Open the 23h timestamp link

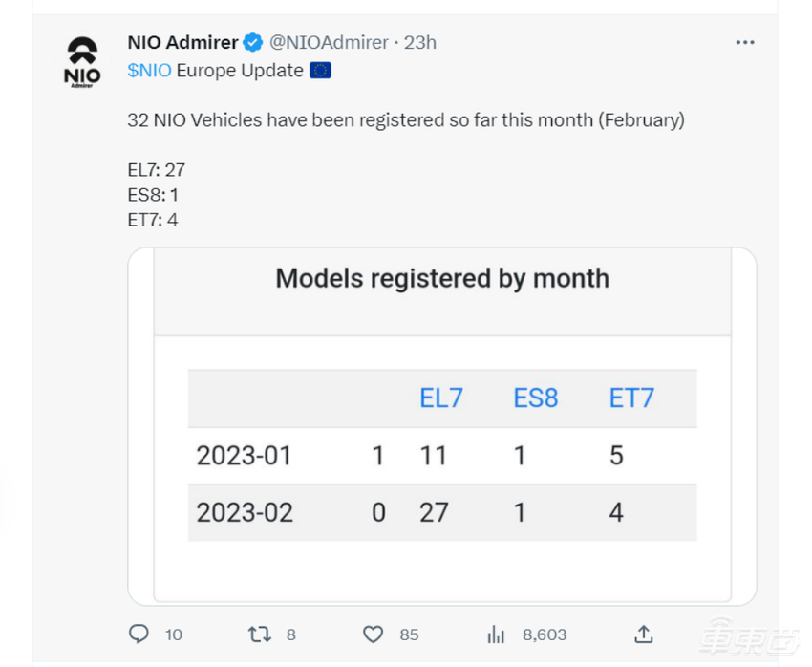pyautogui.click(x=420, y=43)
